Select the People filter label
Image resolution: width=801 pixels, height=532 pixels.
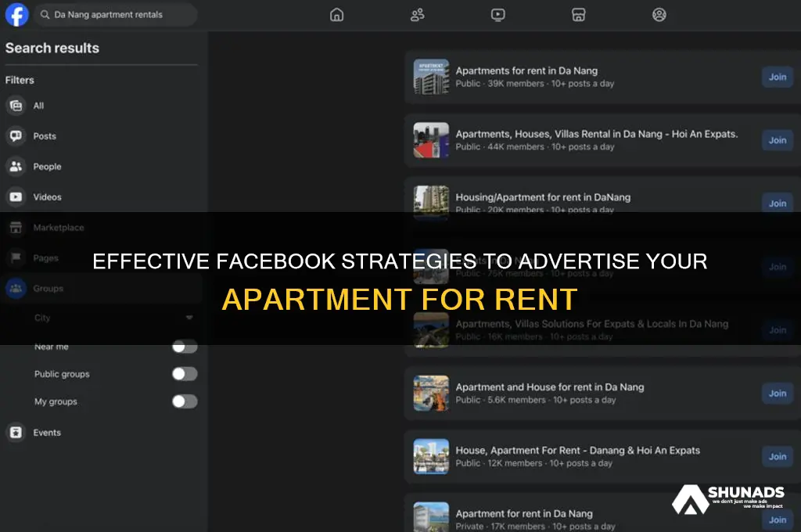pos(47,167)
